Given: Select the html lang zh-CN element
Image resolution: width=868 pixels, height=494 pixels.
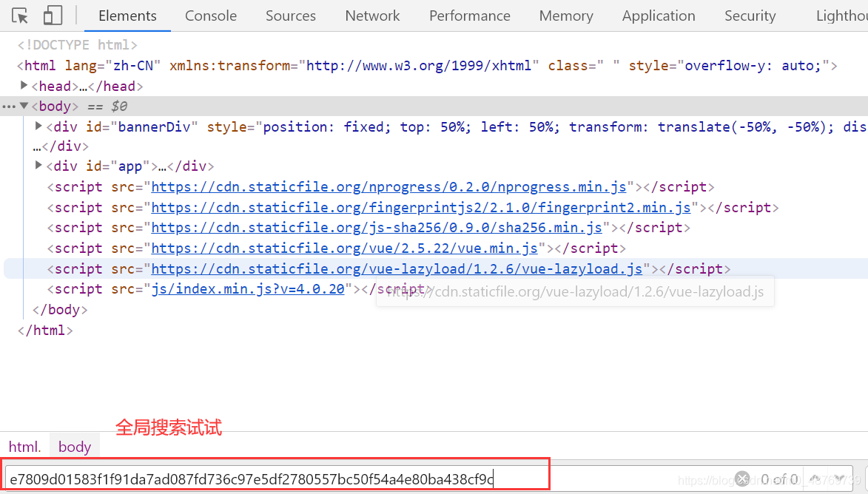Looking at the screenshot, I should 426,66.
